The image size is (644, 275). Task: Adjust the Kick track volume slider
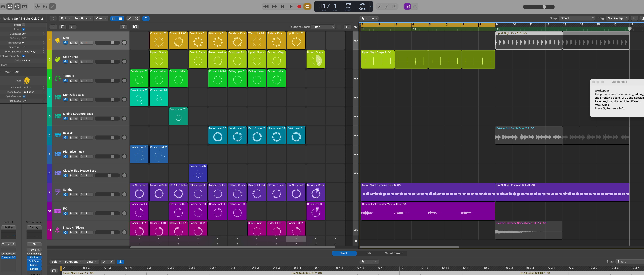coord(112,43)
